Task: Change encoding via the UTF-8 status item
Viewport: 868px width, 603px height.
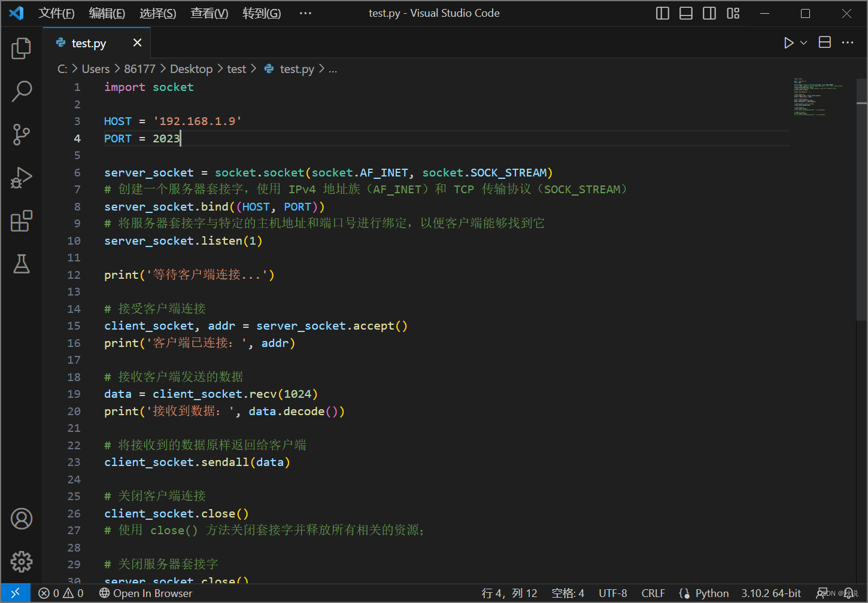Action: 612,593
